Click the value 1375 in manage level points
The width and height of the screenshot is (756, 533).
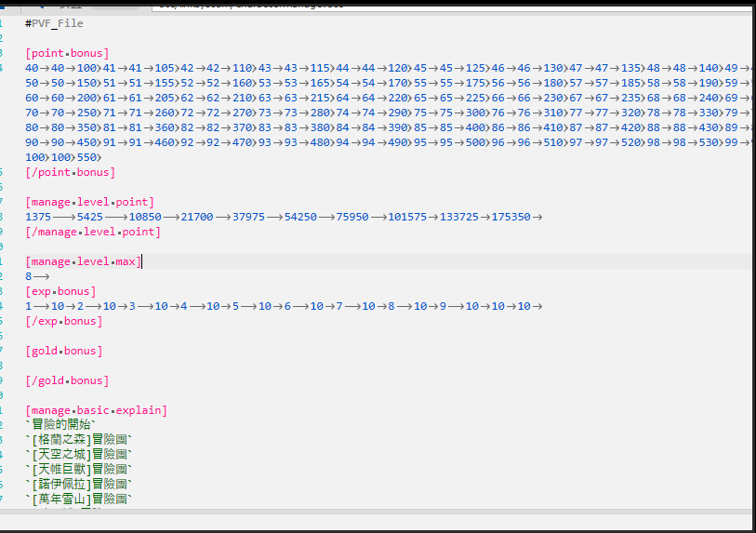[38, 217]
